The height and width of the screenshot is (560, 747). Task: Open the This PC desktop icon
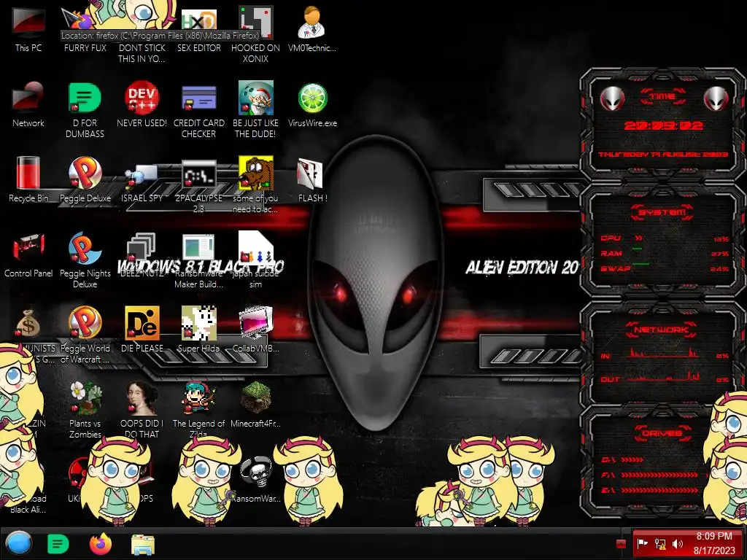tap(28, 29)
